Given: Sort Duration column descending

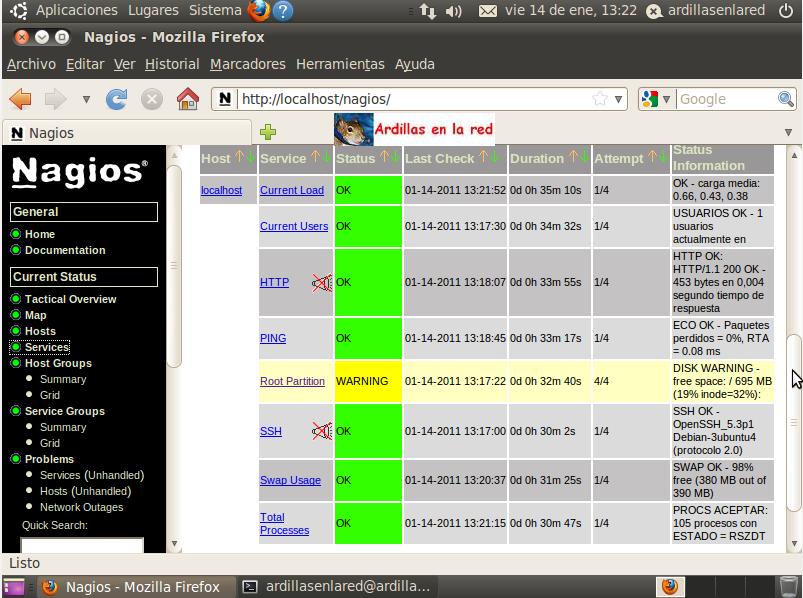Looking at the screenshot, I should point(584,157).
